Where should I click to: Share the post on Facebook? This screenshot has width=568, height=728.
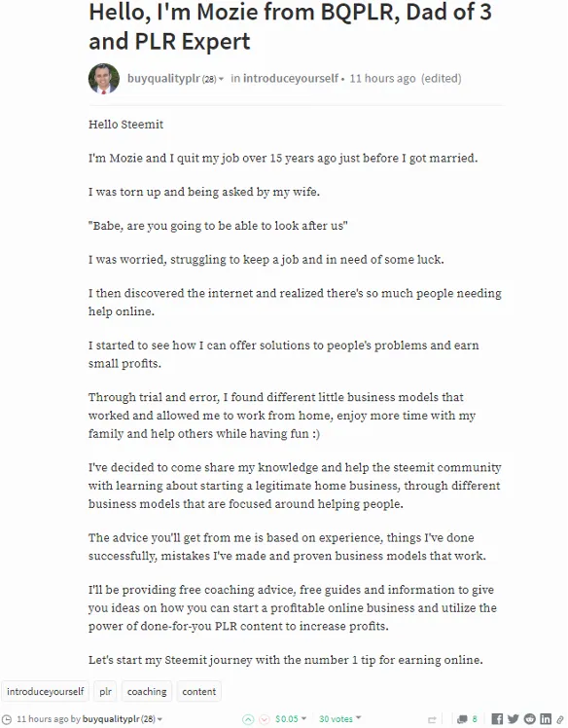point(497,719)
